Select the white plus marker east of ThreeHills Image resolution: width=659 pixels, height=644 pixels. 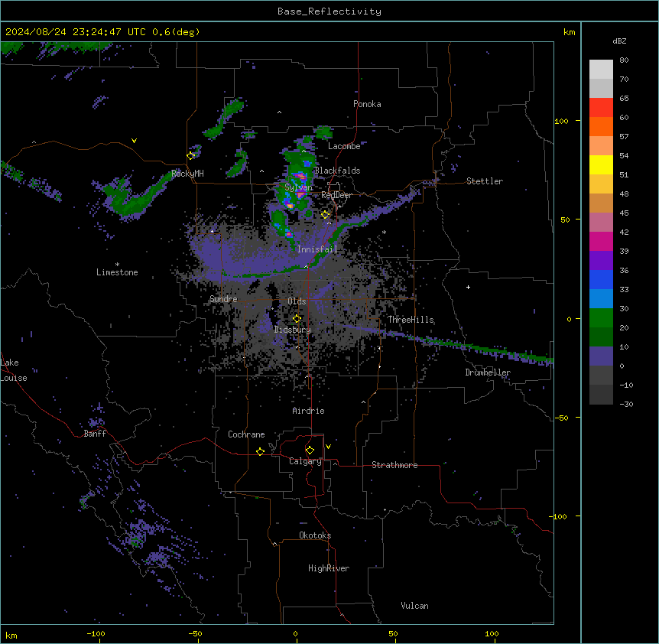468,287
